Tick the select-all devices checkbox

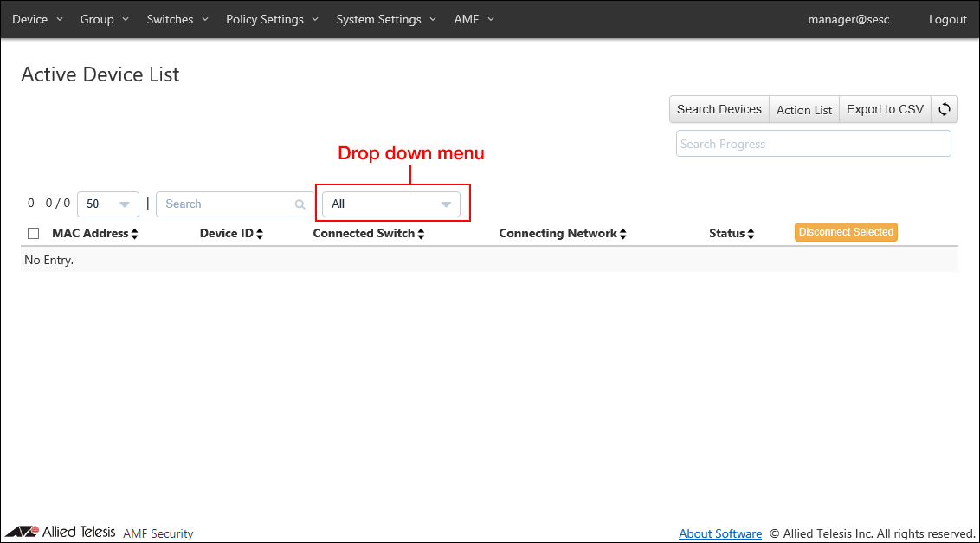(34, 234)
